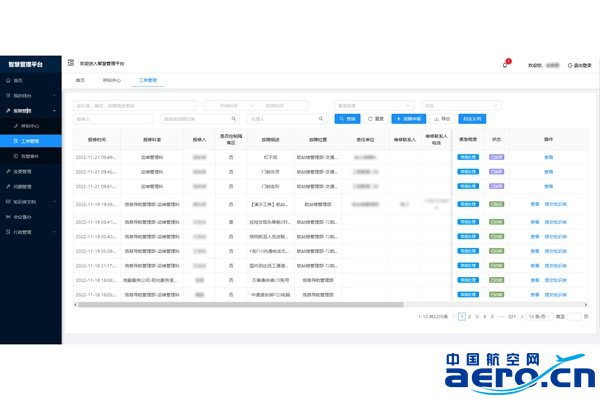Screen dimensions: 600x400
Task: Click the previous page arrow in pagination
Action: pos(454,317)
